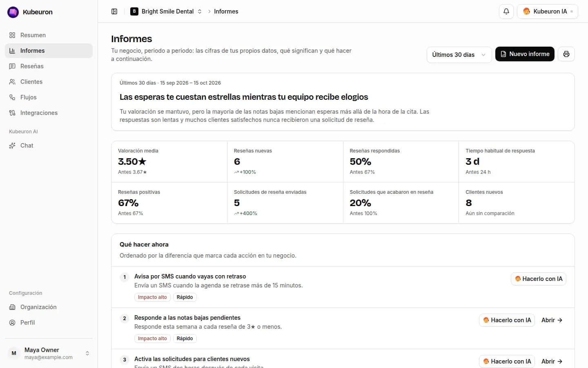Click the Solicitudes de reseña enviadas metric

(x=285, y=203)
